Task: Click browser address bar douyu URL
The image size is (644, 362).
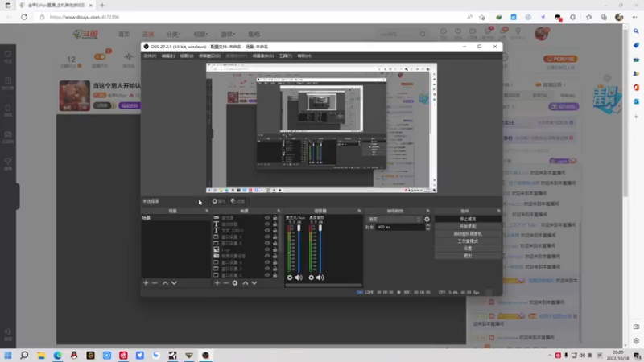Action: [x=85, y=17]
